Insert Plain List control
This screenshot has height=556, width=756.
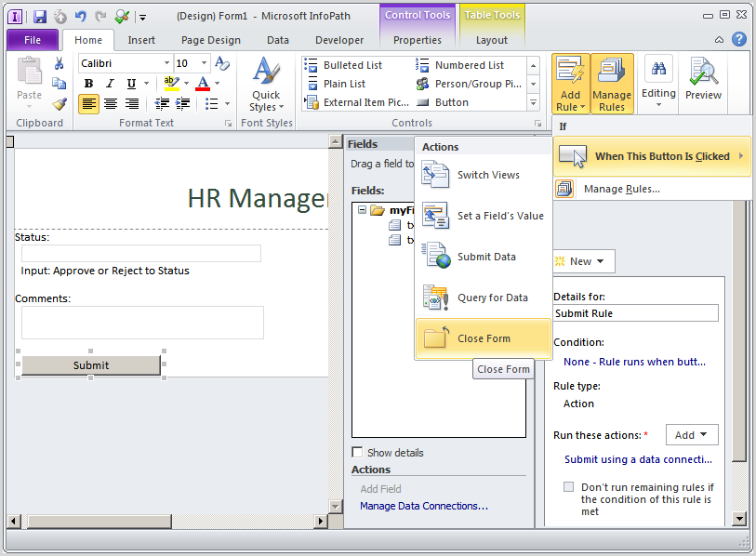point(336,84)
